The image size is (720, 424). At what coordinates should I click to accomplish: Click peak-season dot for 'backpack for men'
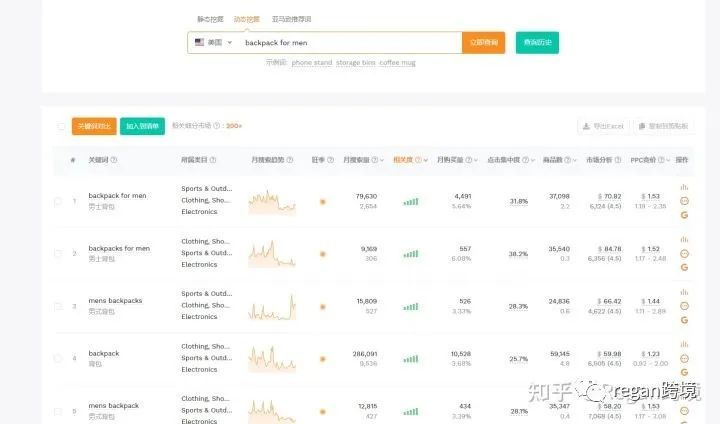point(323,202)
